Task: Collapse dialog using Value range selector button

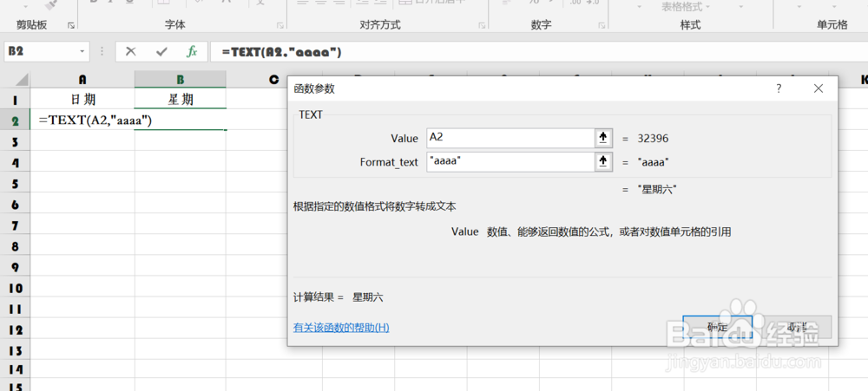Action: click(x=603, y=138)
